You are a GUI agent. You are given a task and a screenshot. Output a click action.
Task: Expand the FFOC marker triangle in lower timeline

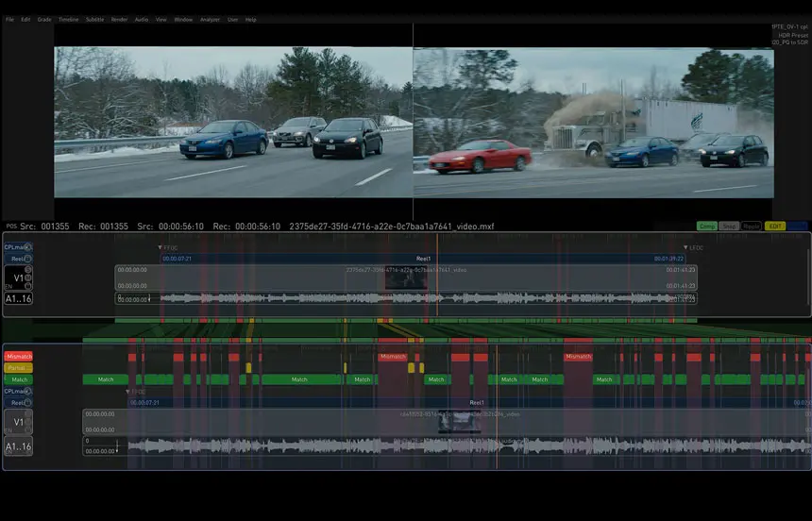pyautogui.click(x=127, y=392)
